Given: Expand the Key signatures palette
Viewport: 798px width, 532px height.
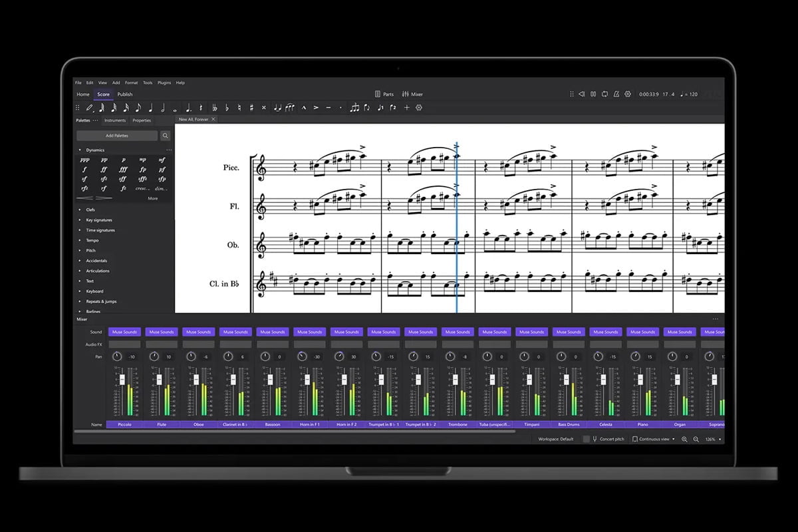Looking at the screenshot, I should click(x=80, y=220).
